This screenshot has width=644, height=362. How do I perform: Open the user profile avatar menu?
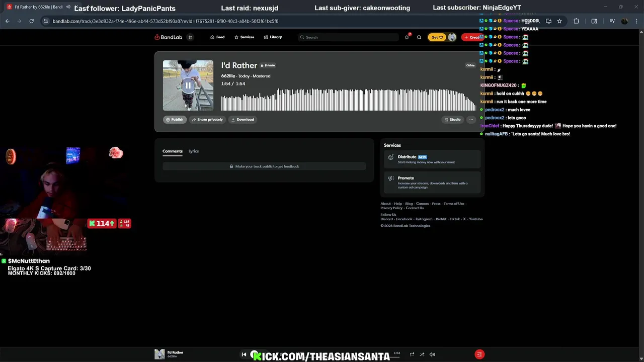point(452,37)
